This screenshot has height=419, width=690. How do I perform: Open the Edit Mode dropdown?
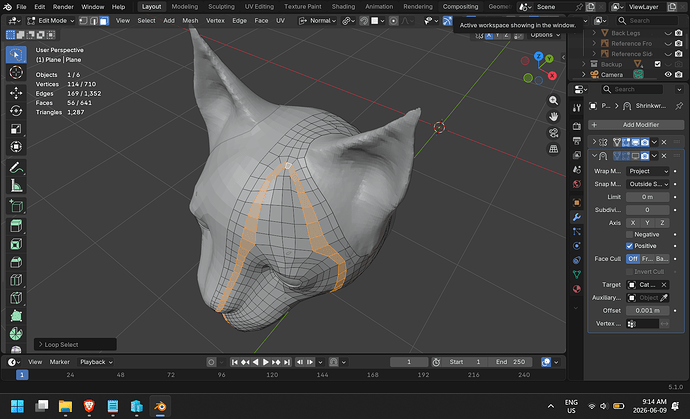tap(51, 21)
